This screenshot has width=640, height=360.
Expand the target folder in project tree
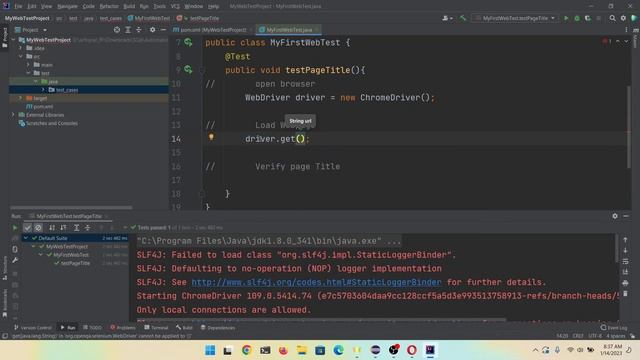20,98
